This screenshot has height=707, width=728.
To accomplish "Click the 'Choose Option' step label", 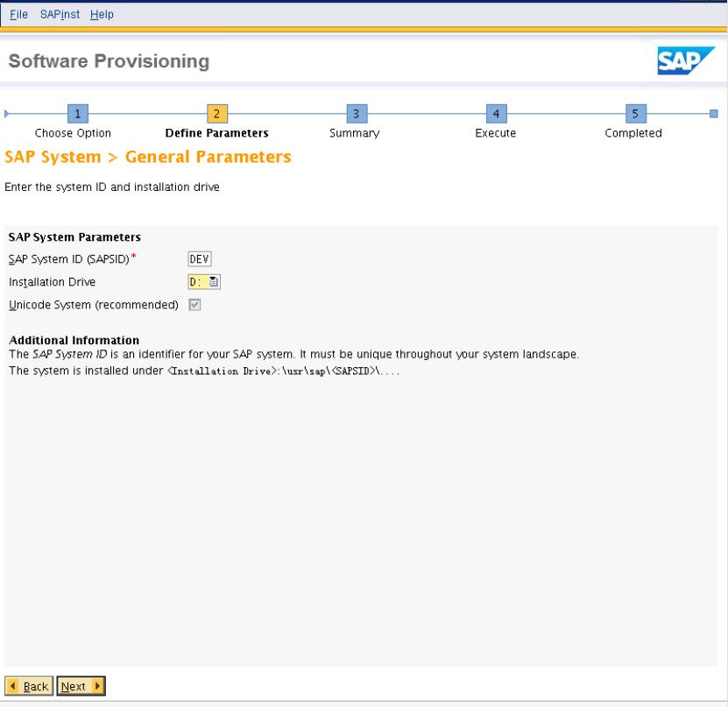I will coord(73,133).
